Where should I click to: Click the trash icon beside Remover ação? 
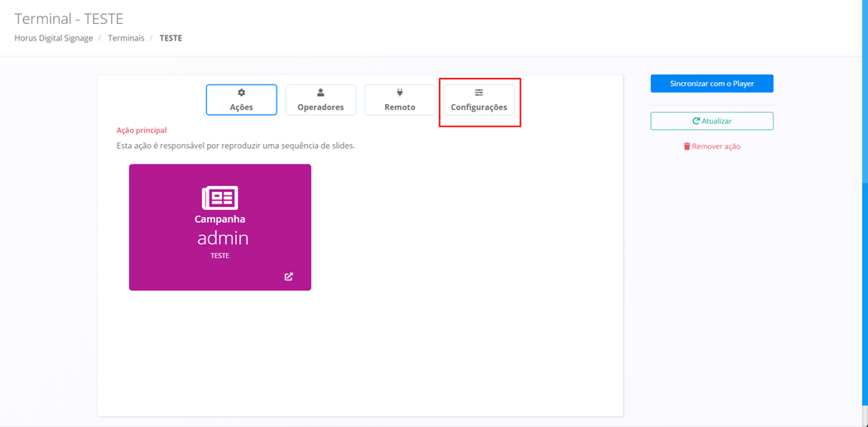tap(687, 146)
